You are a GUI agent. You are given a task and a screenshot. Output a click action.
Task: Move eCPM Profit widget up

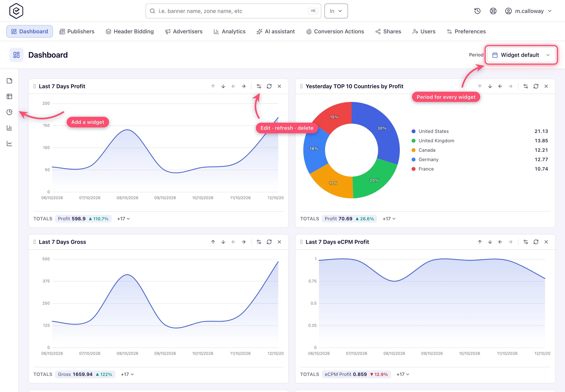pos(480,242)
